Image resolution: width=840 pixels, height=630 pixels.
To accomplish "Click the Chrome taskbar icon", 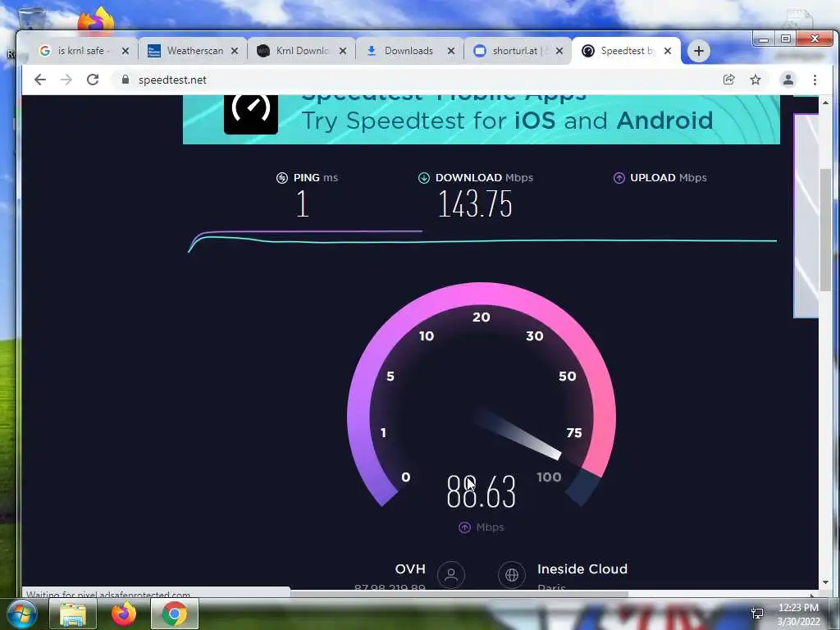I will [x=174, y=614].
